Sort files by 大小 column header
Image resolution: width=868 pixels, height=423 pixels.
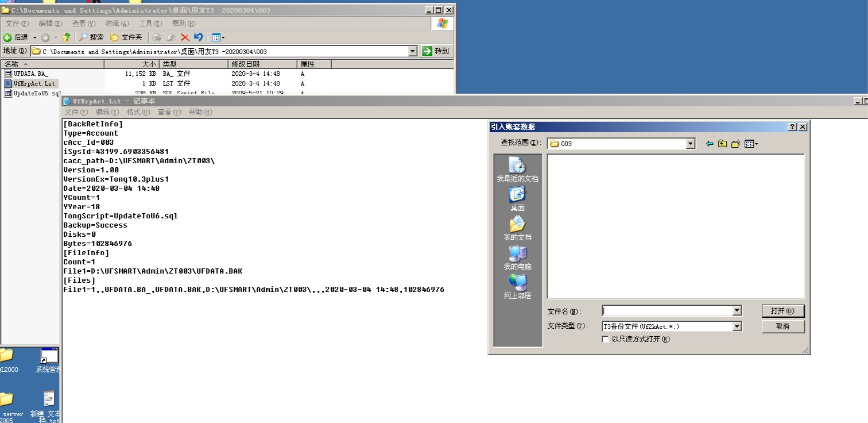[x=131, y=64]
